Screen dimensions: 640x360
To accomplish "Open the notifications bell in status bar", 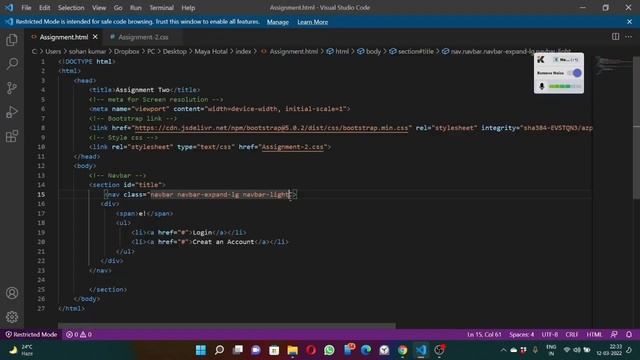I will pyautogui.click(x=629, y=334).
